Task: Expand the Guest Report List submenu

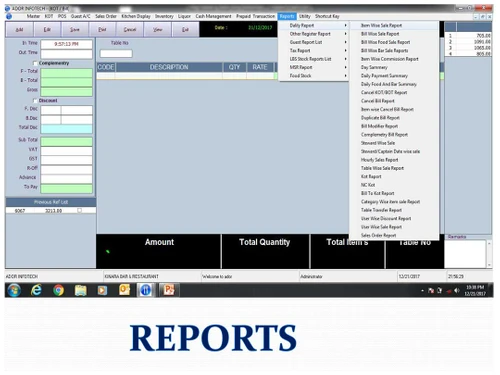Action: click(x=314, y=42)
